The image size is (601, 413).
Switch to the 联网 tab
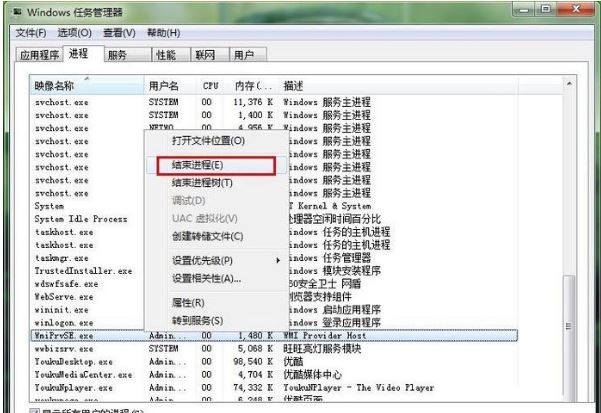pyautogui.click(x=210, y=55)
